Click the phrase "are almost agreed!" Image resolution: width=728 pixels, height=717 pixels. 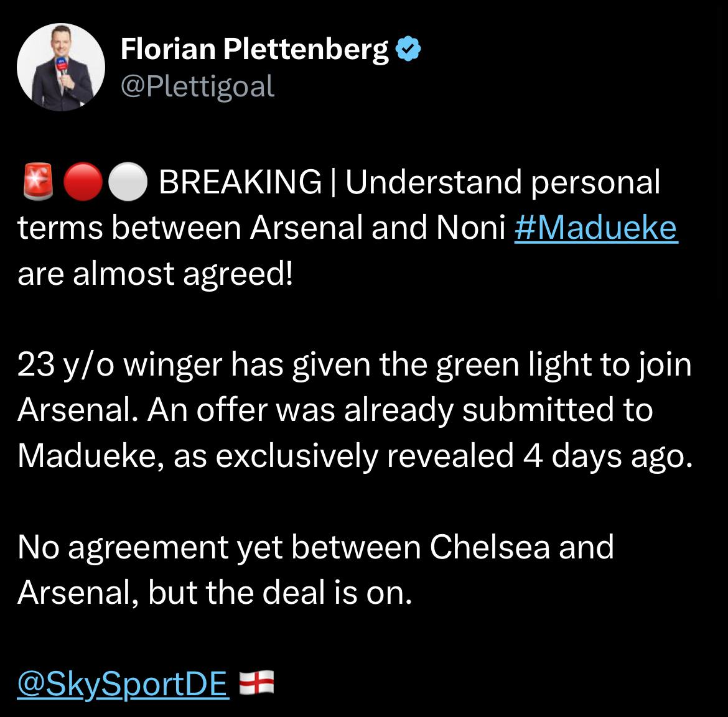pyautogui.click(x=155, y=274)
